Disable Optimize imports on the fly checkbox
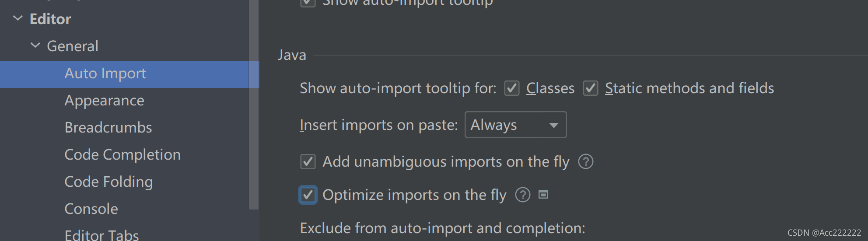 tap(308, 195)
